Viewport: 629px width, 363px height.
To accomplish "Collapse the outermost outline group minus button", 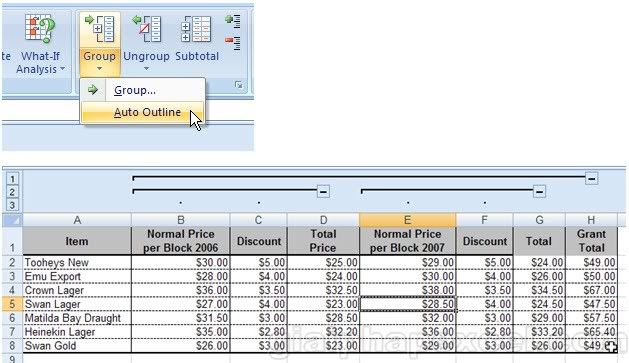I will tap(592, 178).
